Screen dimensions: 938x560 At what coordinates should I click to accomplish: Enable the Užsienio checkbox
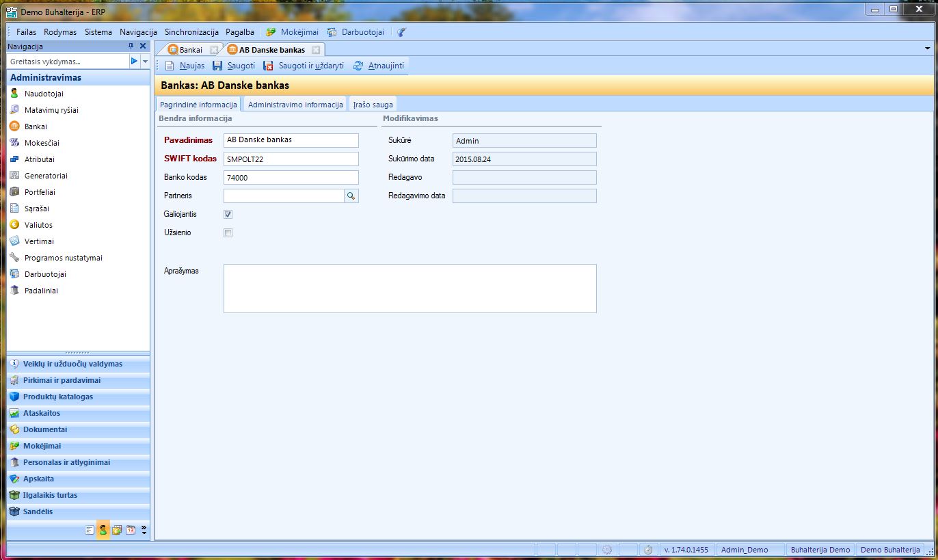pos(228,232)
